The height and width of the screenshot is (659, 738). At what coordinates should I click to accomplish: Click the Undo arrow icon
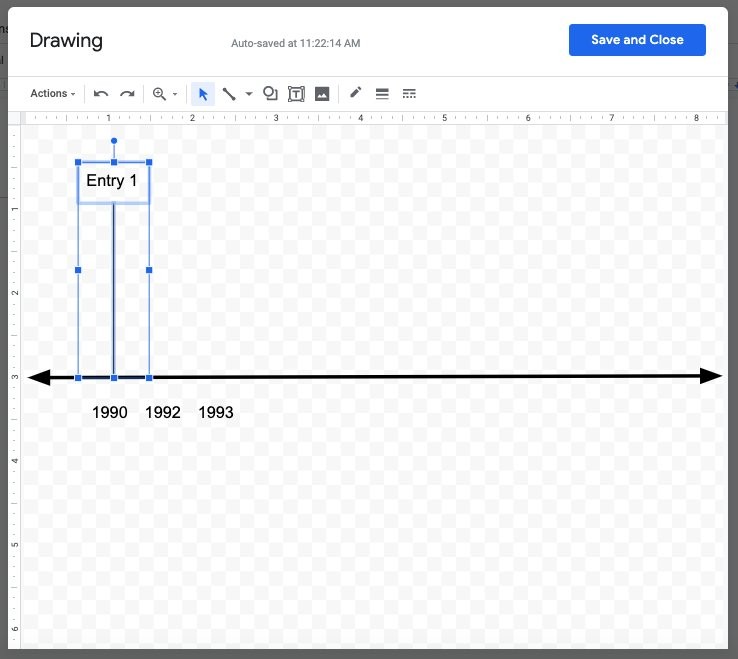tap(101, 94)
